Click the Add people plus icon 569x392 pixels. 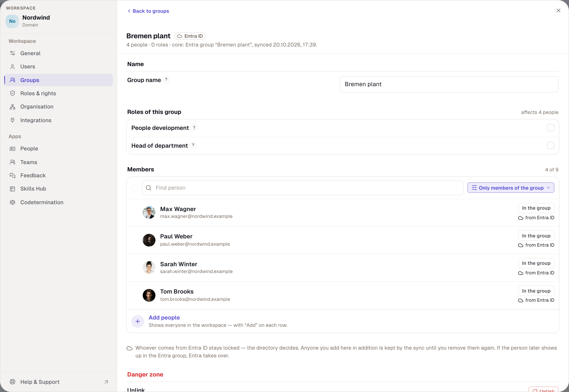tap(138, 321)
